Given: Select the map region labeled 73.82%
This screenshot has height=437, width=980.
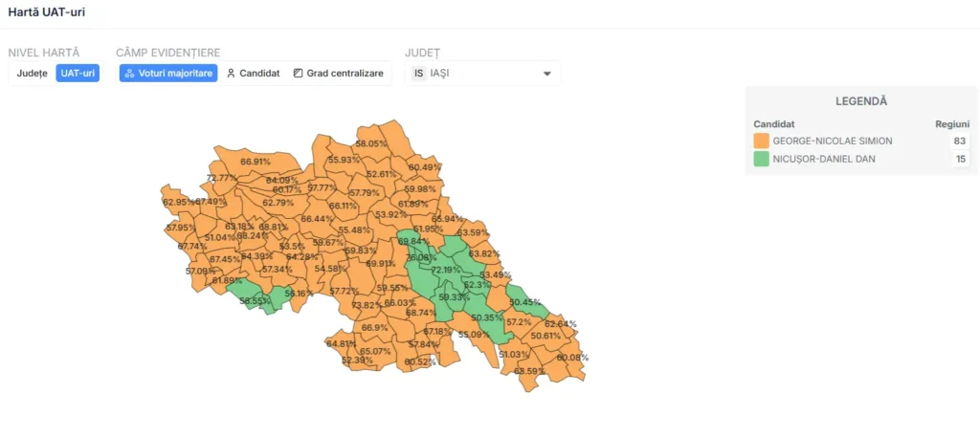Looking at the screenshot, I should point(367,306).
